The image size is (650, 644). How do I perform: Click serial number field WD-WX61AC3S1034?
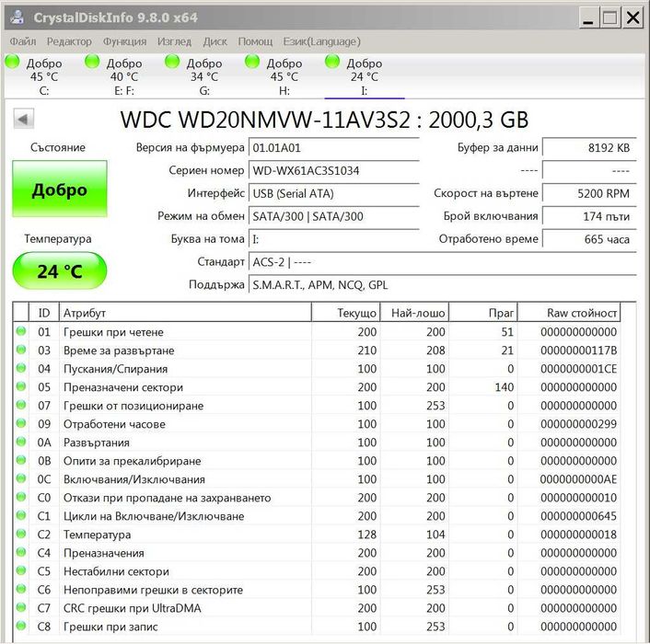tap(334, 171)
